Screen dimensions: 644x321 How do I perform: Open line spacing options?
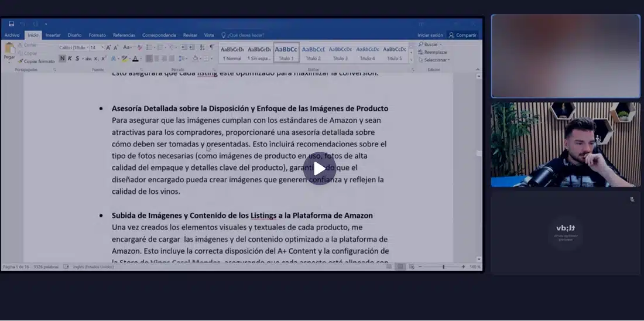(x=182, y=59)
